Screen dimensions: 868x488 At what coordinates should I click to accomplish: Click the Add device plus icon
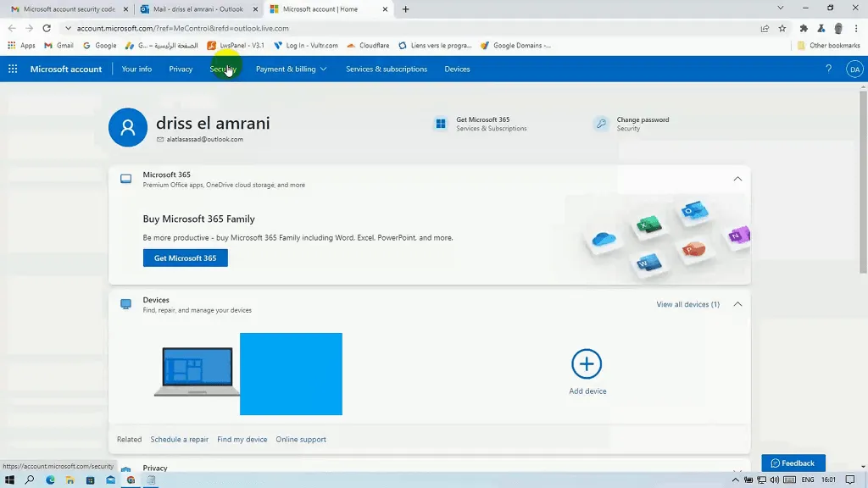tap(587, 364)
